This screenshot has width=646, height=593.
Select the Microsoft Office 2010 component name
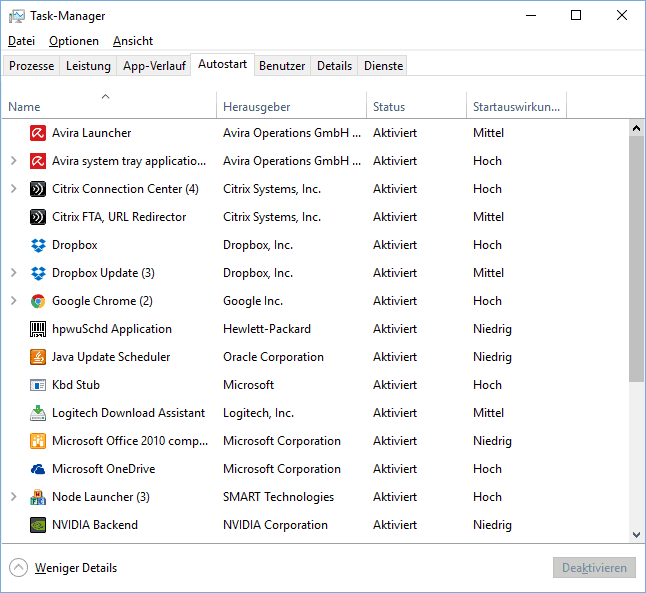(x=130, y=441)
